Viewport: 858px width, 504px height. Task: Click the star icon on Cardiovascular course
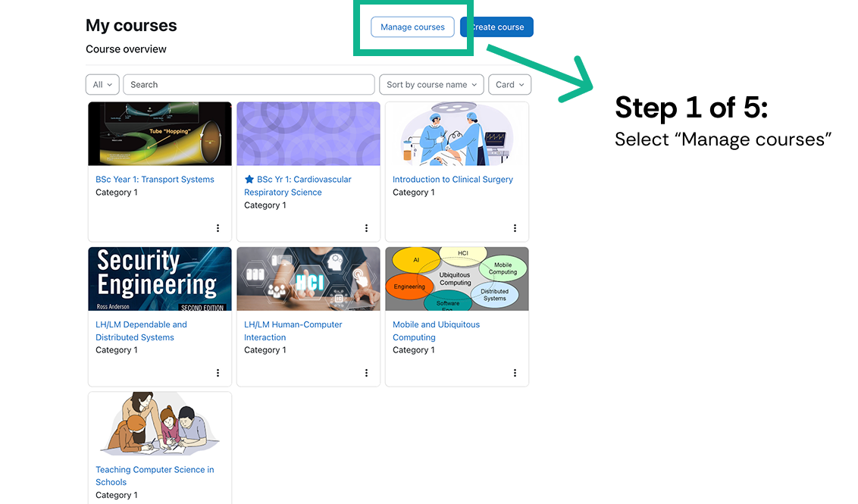tap(249, 180)
